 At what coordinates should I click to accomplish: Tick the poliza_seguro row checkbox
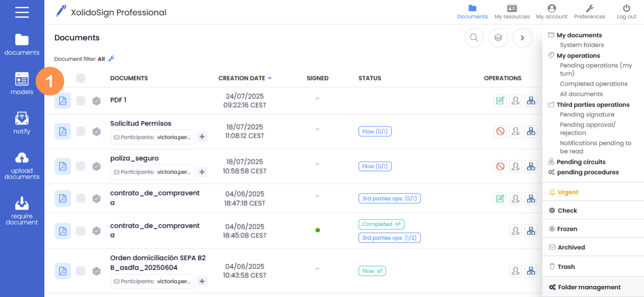tap(81, 166)
